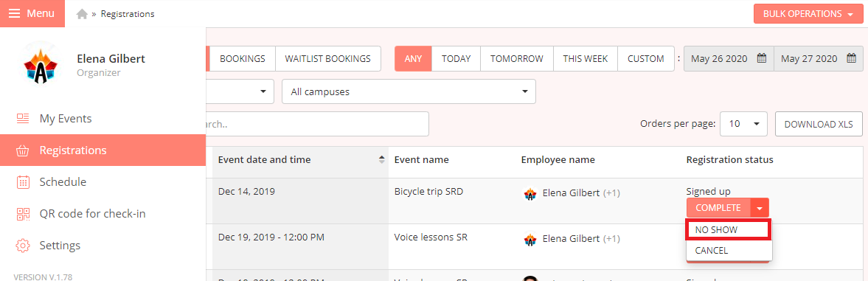
Task: Switch to the CUSTOM date filter
Action: tap(645, 59)
